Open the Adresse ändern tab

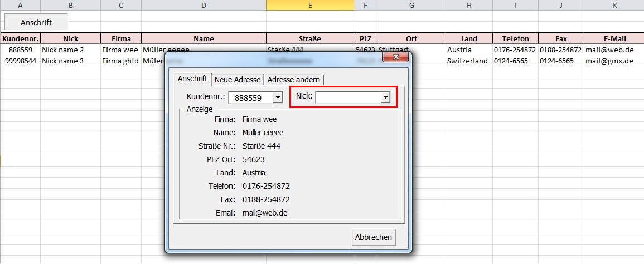tap(293, 80)
